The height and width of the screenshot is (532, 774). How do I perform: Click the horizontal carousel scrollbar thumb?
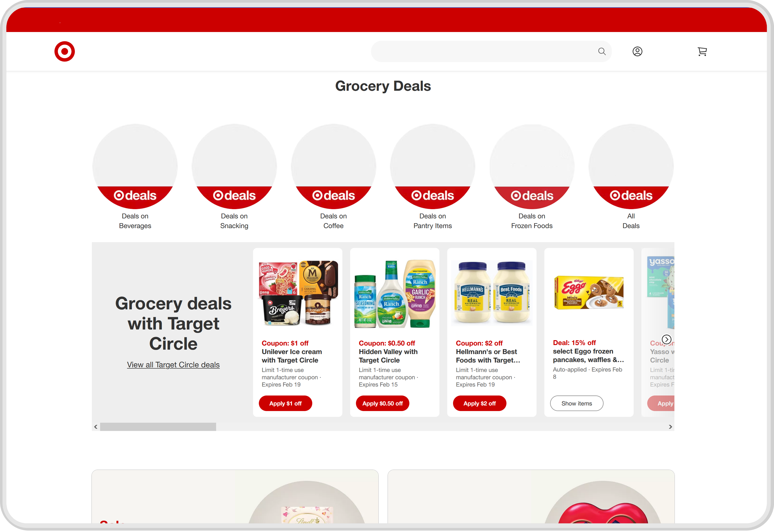click(158, 427)
